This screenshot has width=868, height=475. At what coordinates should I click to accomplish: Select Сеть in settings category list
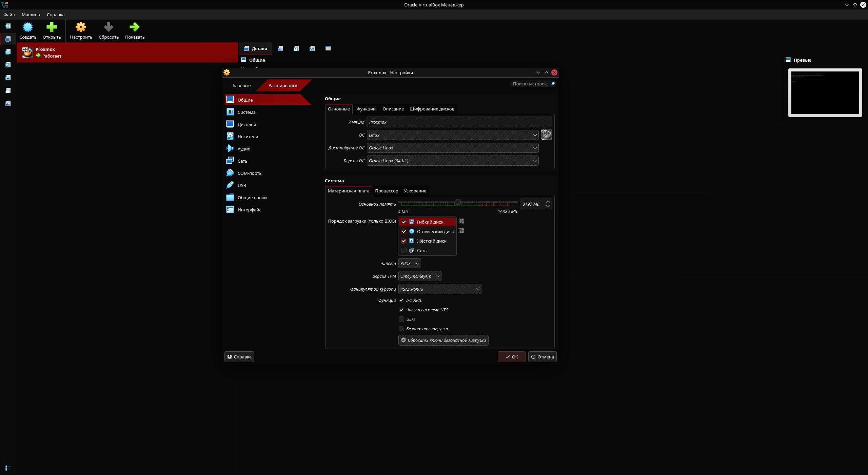point(268,161)
